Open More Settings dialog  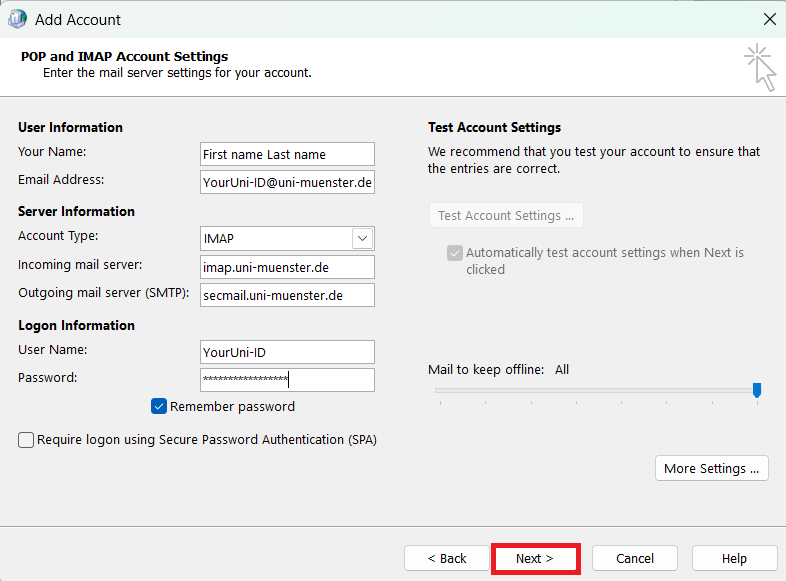coord(711,468)
